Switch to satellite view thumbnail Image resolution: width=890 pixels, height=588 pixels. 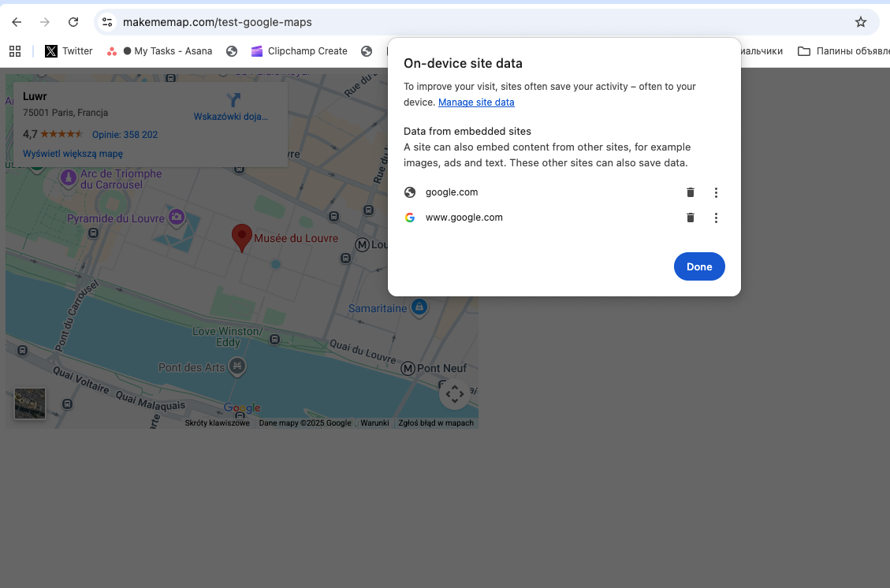pos(30,404)
